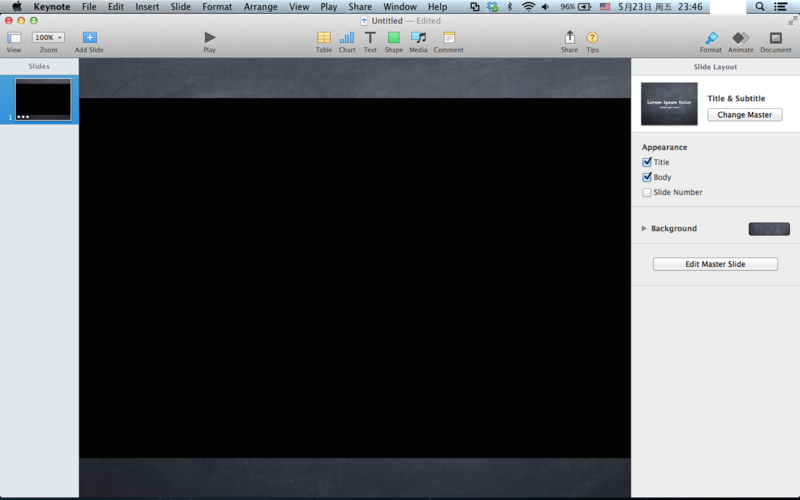
Task: Open the Edit menu
Action: point(116,7)
